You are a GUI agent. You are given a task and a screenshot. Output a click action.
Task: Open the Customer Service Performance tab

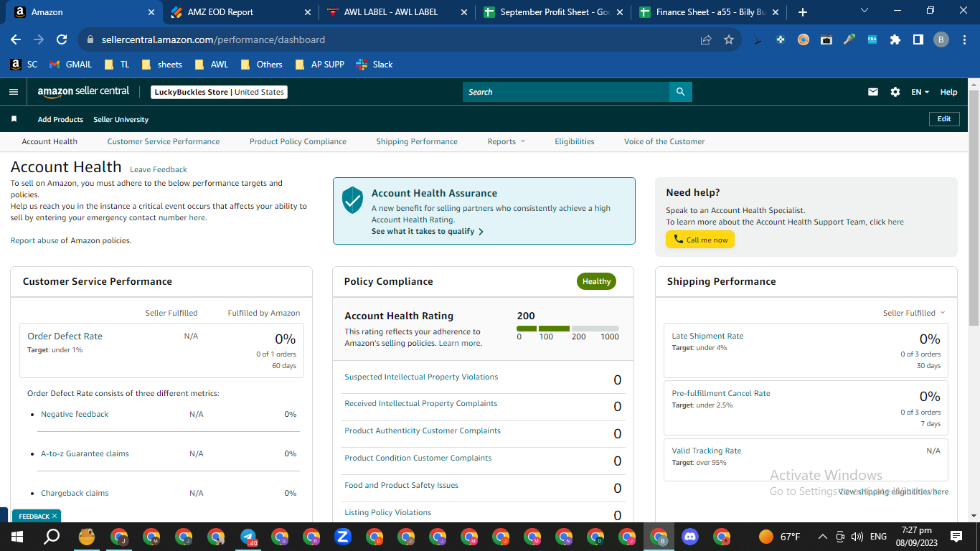coord(164,141)
